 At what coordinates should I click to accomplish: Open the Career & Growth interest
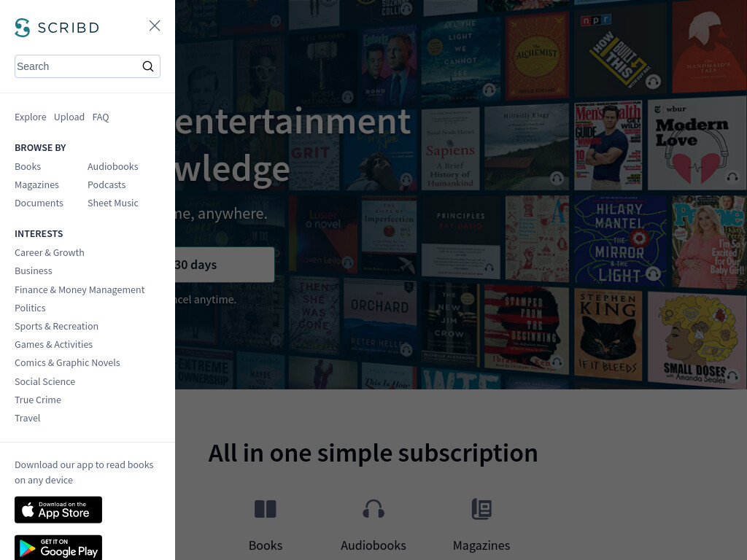point(50,252)
